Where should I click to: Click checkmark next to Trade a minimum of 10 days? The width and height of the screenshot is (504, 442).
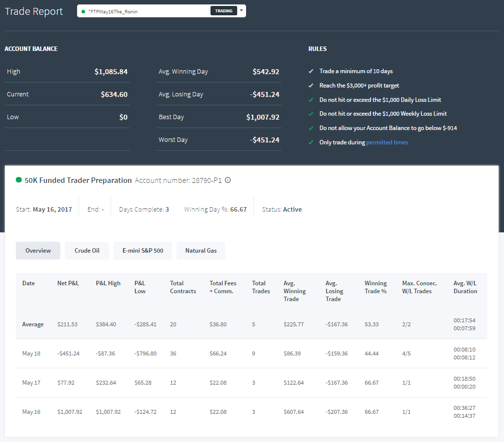click(311, 71)
